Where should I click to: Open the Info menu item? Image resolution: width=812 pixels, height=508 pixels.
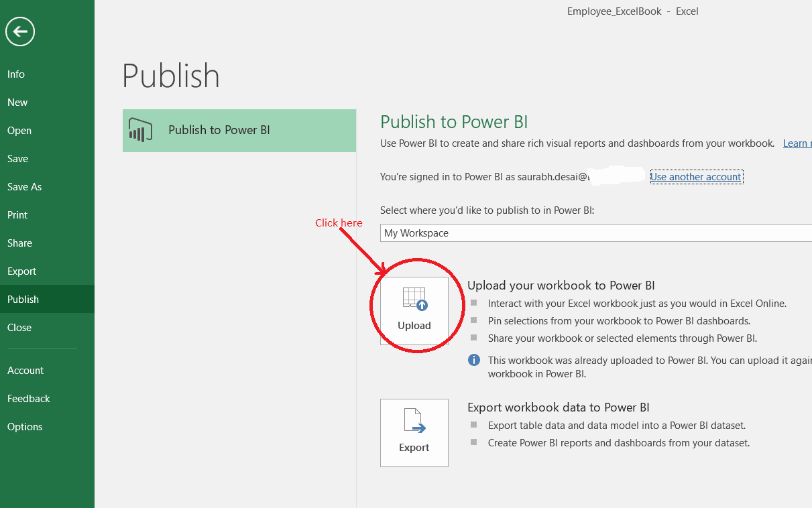coord(16,74)
